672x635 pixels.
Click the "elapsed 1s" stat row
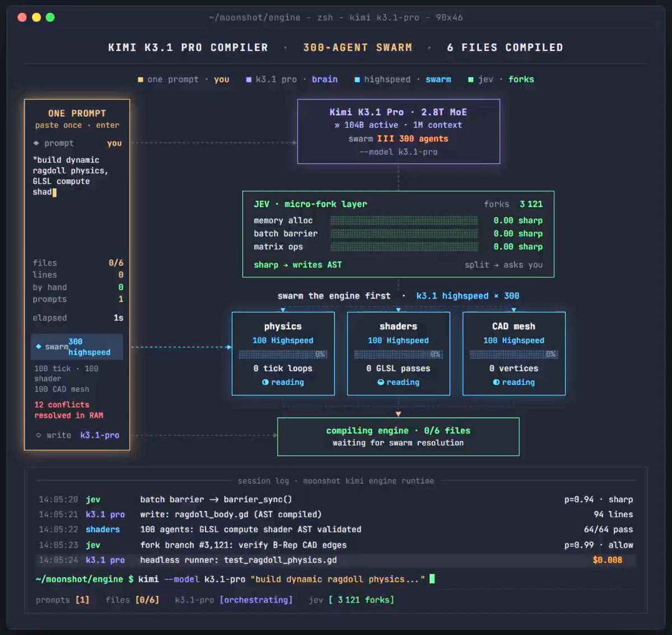tap(78, 318)
